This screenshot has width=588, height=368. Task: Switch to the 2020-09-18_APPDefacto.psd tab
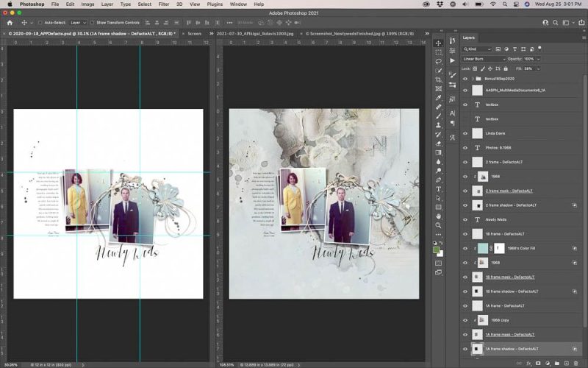pyautogui.click(x=91, y=33)
